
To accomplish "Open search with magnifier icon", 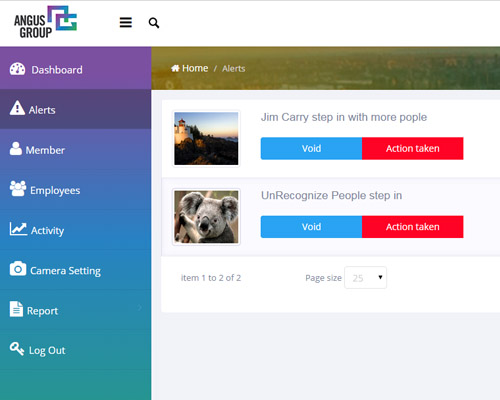I will (154, 23).
